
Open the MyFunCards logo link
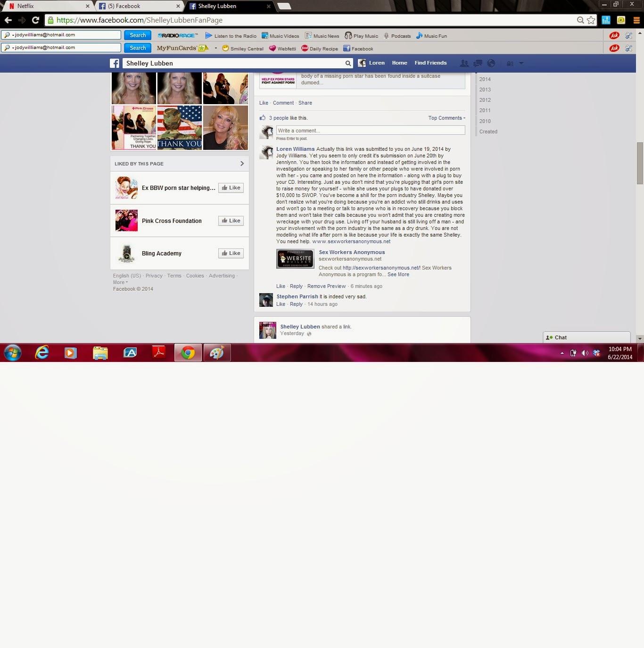182,48
